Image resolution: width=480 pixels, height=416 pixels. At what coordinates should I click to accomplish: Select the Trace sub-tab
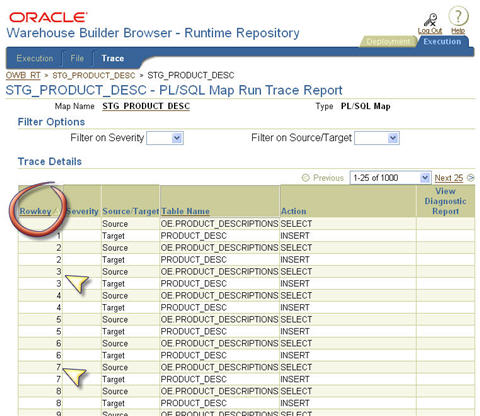[x=113, y=58]
